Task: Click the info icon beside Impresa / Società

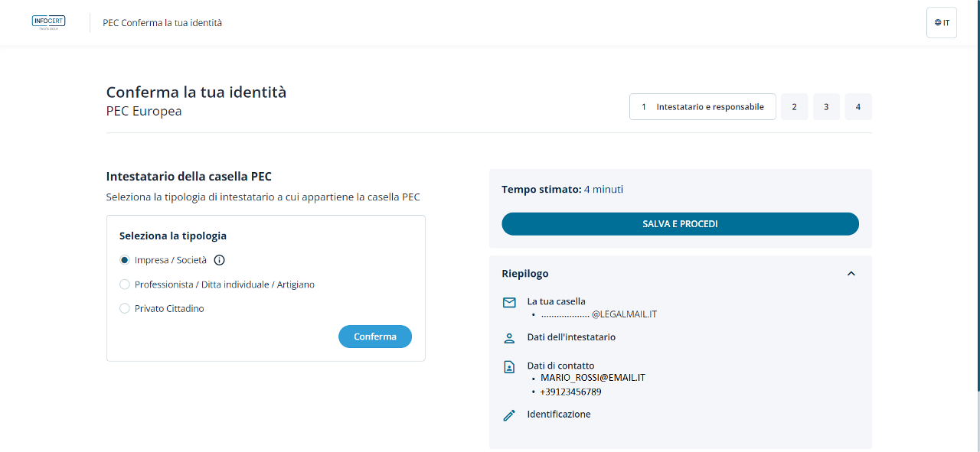Action: click(220, 260)
